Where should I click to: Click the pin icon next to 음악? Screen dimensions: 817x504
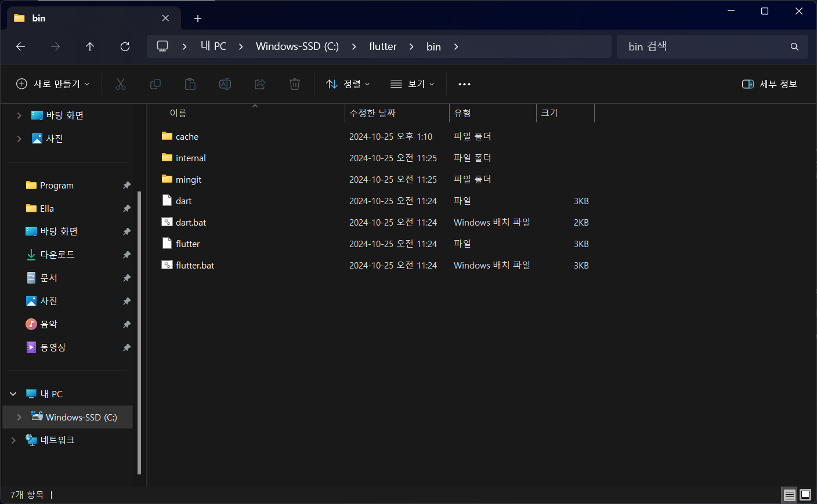[126, 324]
